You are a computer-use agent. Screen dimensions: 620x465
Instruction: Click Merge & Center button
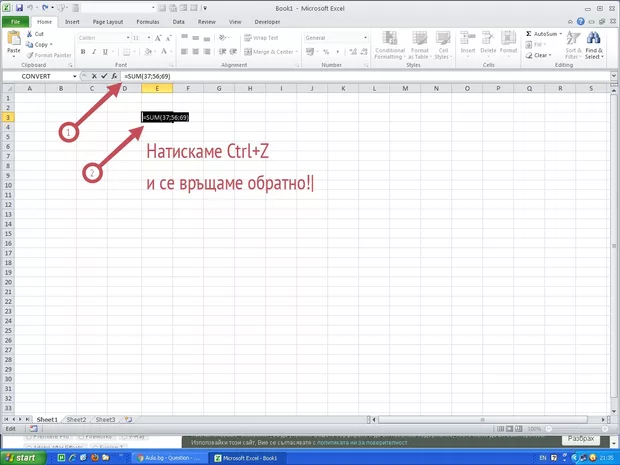pos(268,52)
